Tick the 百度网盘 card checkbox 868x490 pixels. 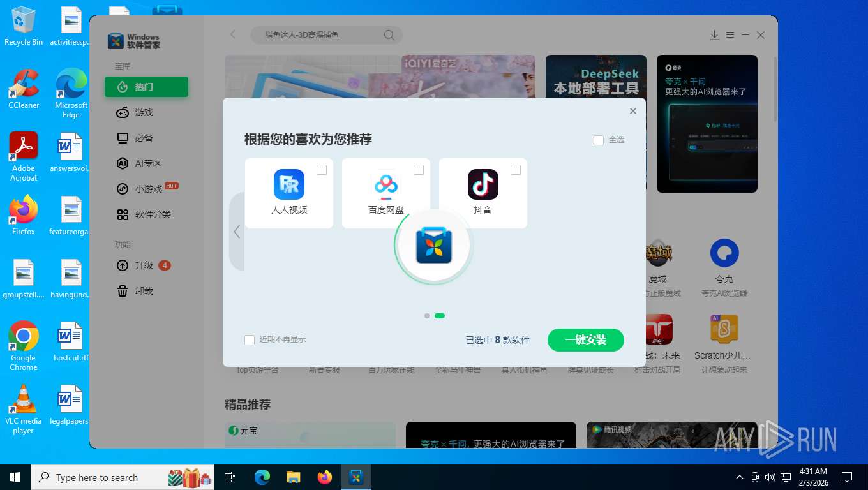(419, 170)
